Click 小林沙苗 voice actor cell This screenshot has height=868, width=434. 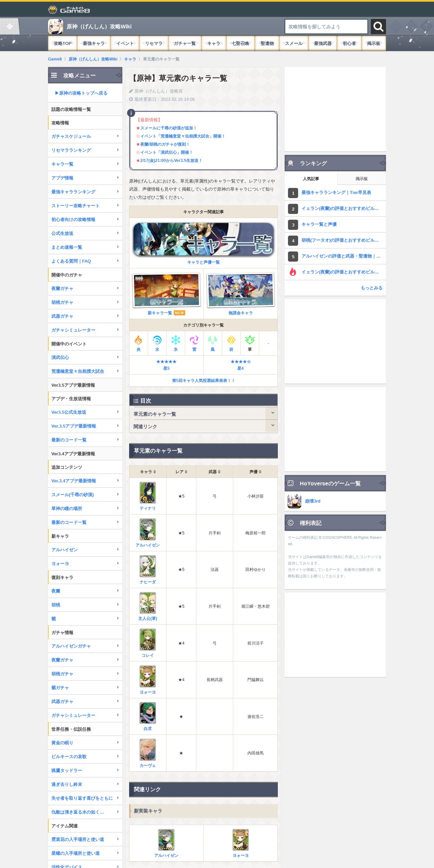255,496
